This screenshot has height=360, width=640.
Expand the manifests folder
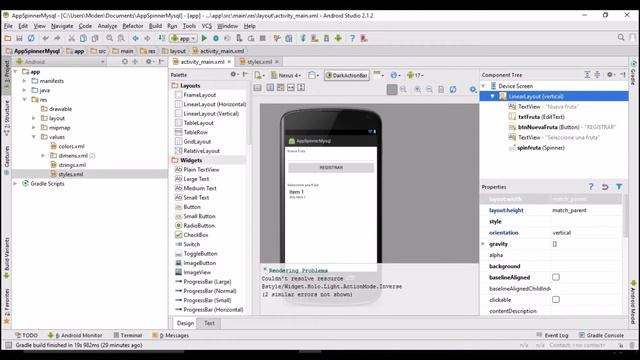pyautogui.click(x=24, y=81)
